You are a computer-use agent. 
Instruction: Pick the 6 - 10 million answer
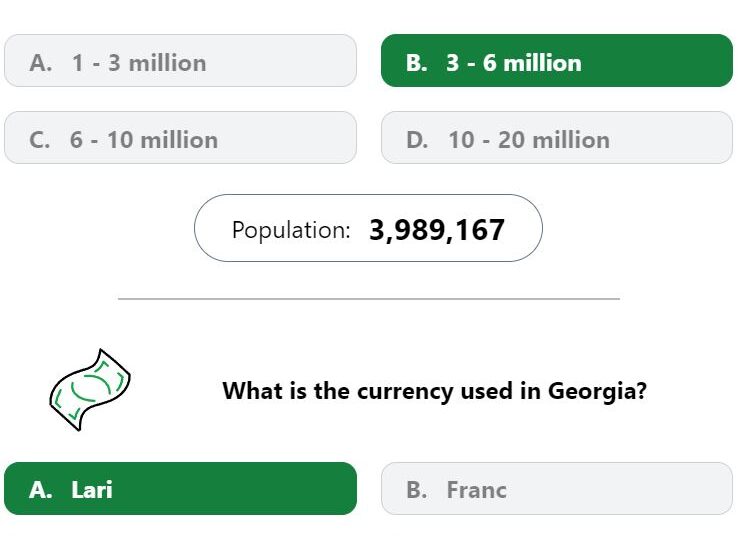(x=180, y=138)
